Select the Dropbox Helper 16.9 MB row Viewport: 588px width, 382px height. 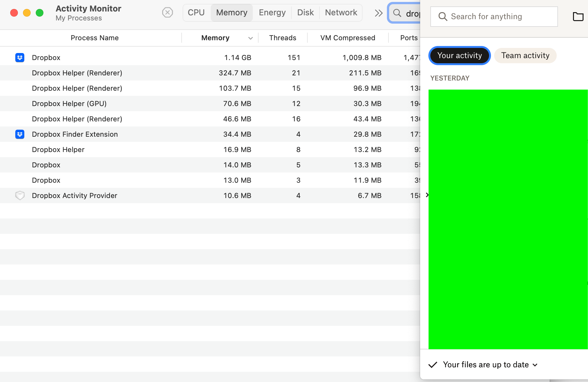coord(210,149)
